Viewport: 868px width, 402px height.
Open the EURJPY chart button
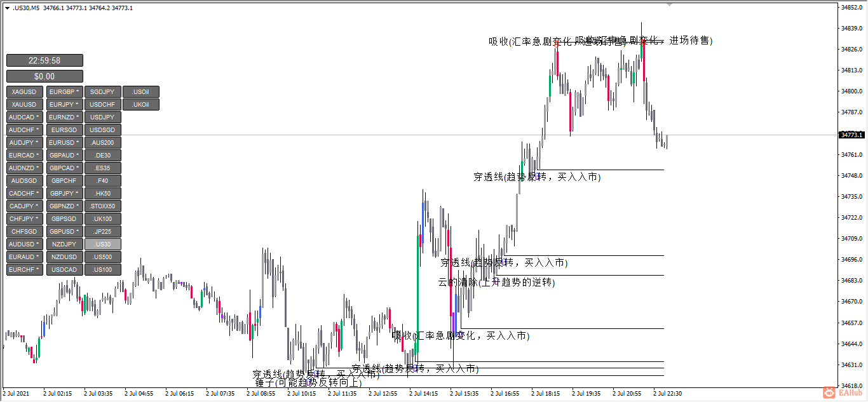tap(64, 105)
